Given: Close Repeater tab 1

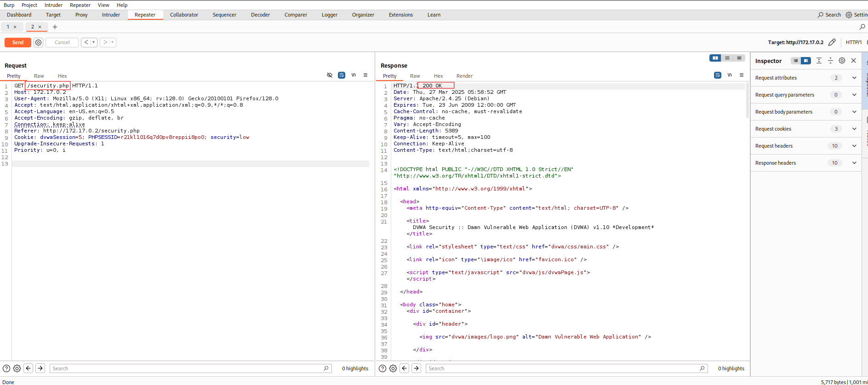Looking at the screenshot, I should (x=15, y=27).
